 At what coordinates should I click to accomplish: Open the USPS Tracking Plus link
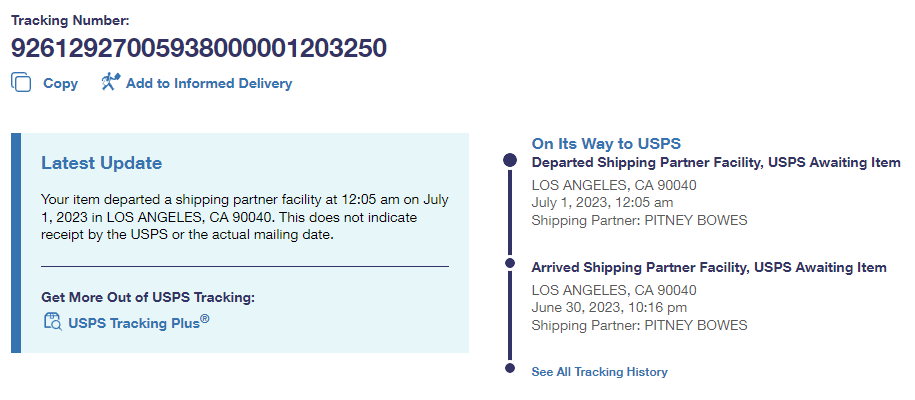(139, 322)
